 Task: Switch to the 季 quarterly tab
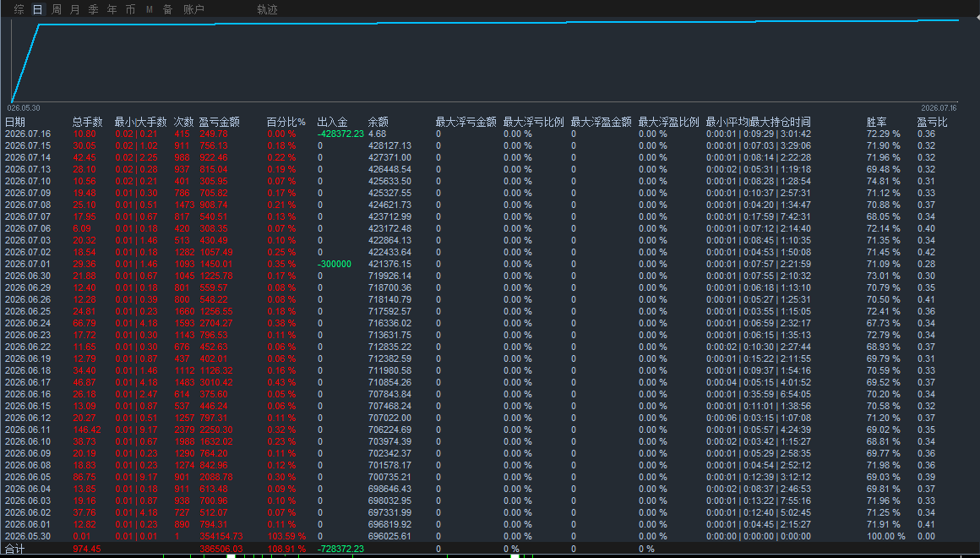94,9
